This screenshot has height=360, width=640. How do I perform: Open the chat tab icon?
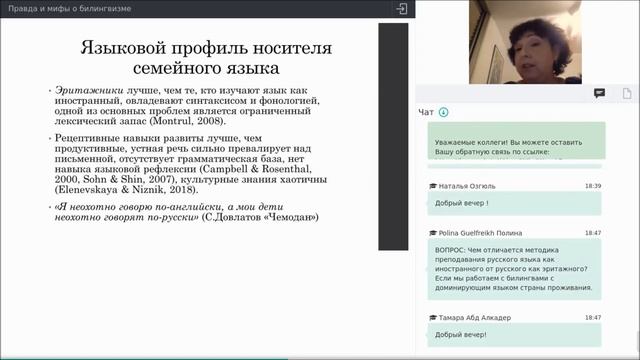tap(599, 93)
